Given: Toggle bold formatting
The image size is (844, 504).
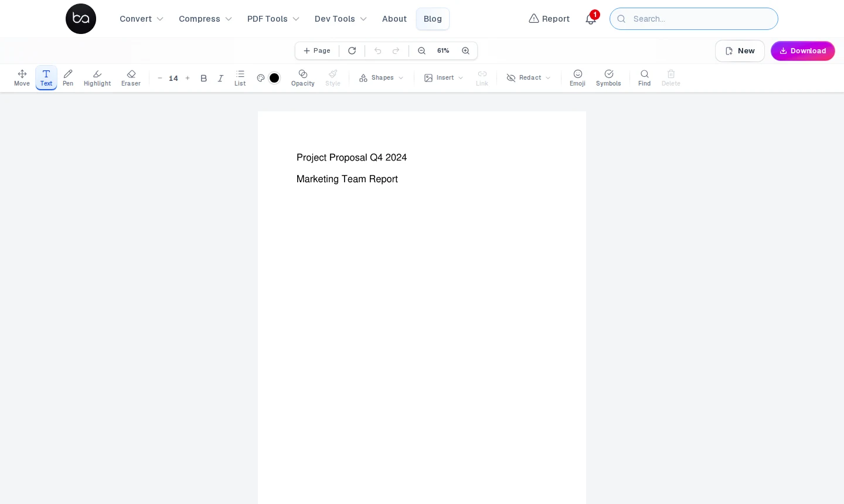Looking at the screenshot, I should (x=204, y=78).
